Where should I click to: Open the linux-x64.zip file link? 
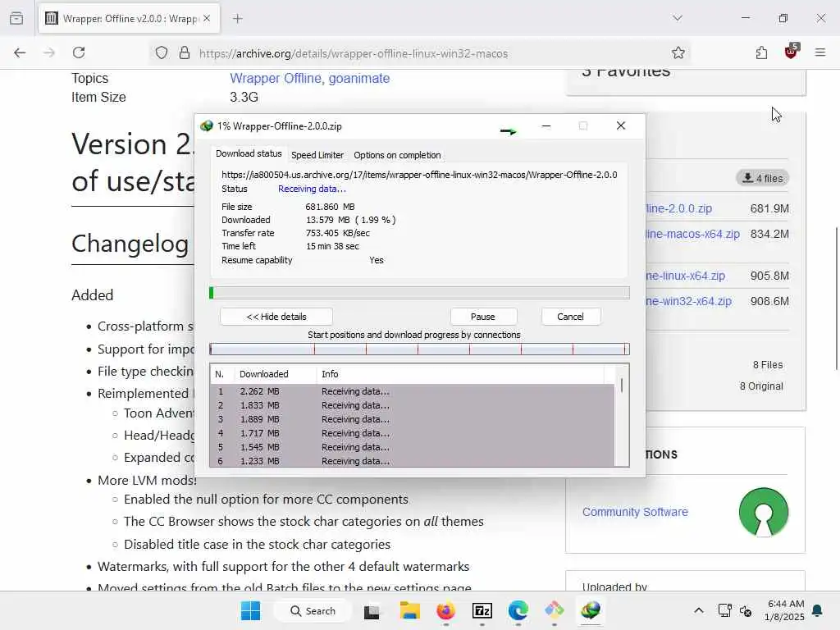tap(685, 276)
